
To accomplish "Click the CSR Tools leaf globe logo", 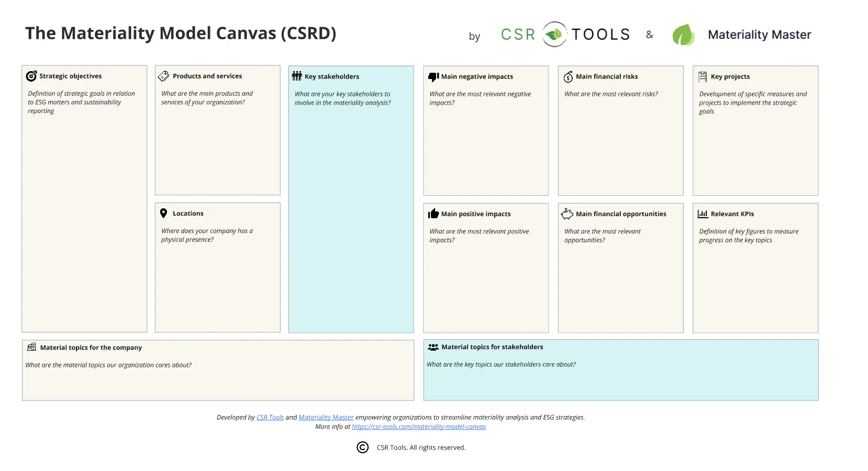I will [554, 34].
